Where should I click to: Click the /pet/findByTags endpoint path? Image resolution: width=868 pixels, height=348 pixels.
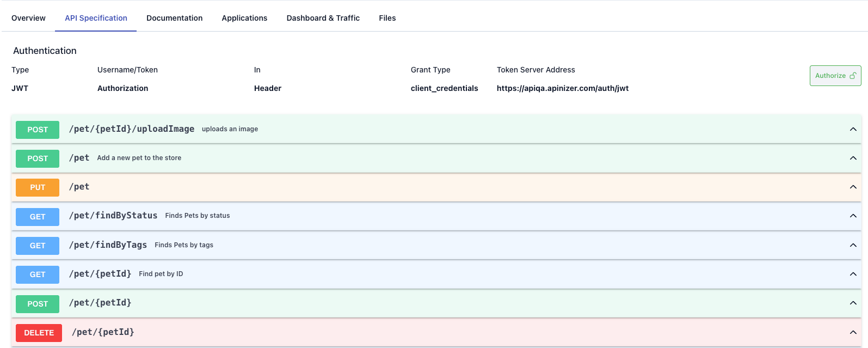pos(108,245)
